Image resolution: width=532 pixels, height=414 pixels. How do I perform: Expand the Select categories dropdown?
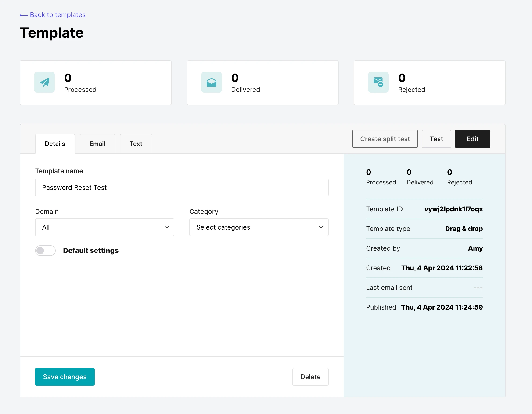pos(259,227)
